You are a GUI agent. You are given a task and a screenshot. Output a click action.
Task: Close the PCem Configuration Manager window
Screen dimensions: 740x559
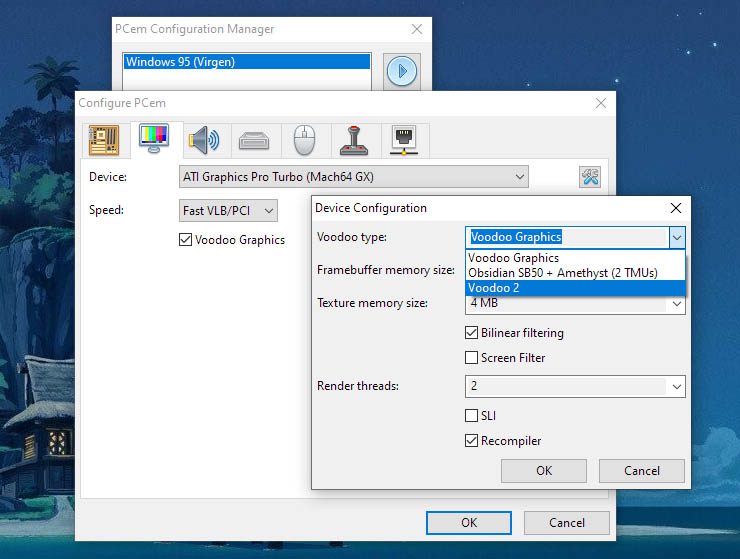(417, 29)
